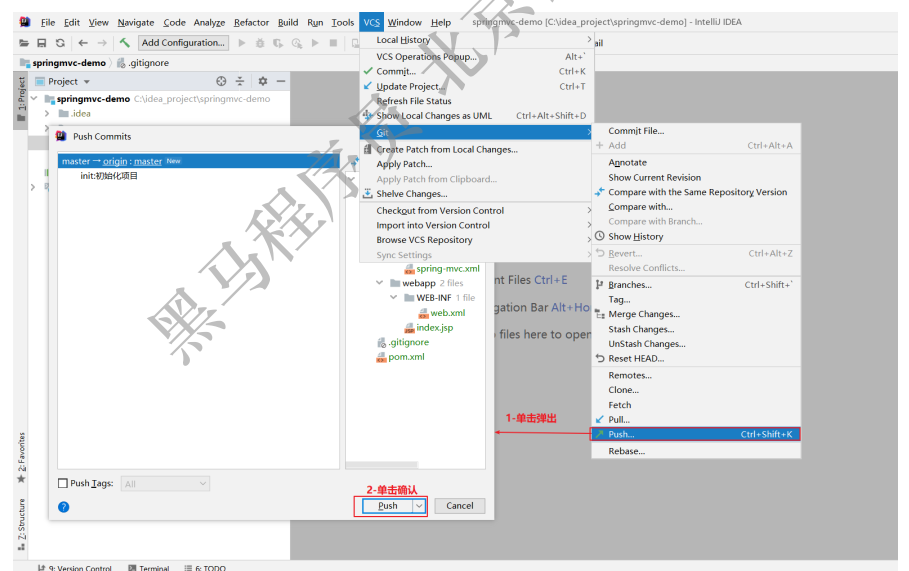Choose Pull... in Git submenu

coord(696,420)
